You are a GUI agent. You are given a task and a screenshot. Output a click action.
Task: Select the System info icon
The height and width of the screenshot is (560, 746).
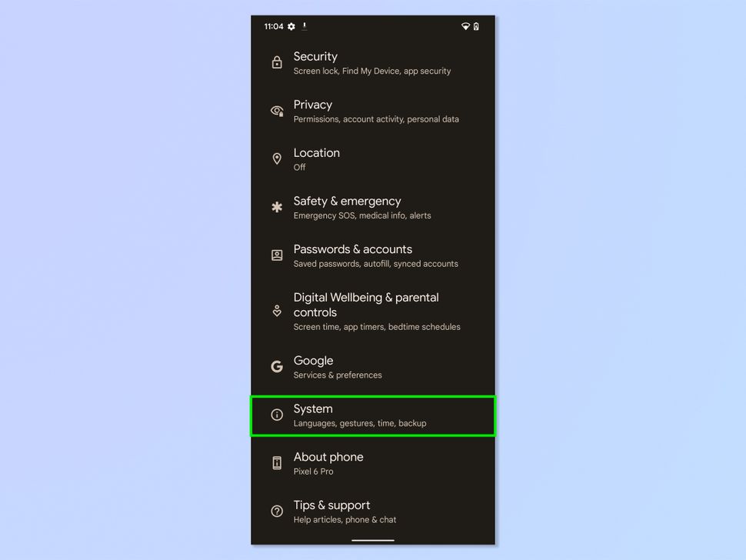277,415
